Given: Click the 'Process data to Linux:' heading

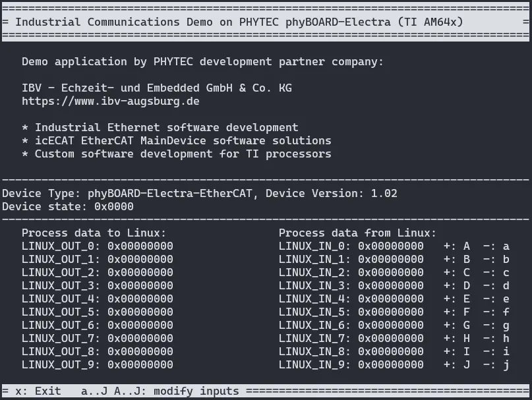Looking at the screenshot, I should coord(94,233).
